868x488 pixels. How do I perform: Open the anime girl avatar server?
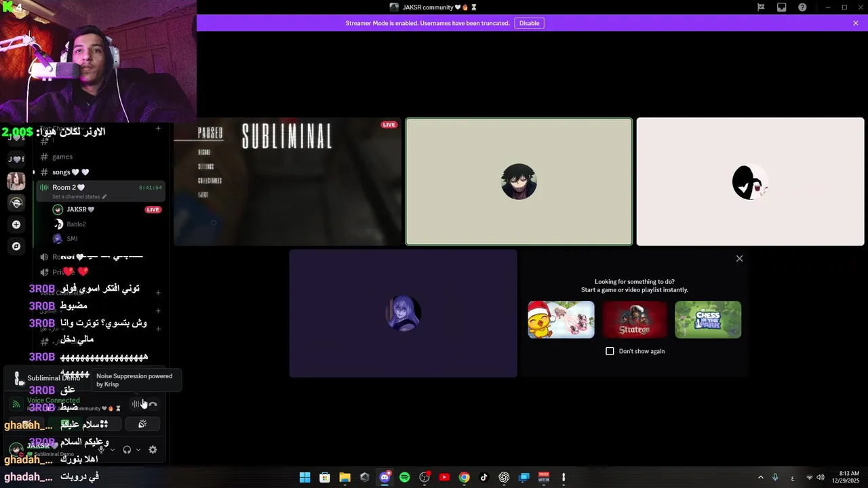click(x=16, y=181)
